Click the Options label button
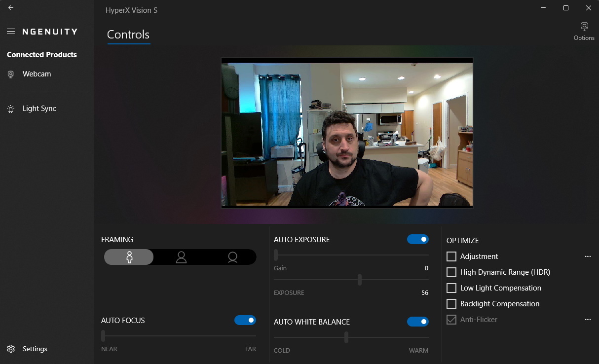Screen dimensions: 599x364 (584, 38)
